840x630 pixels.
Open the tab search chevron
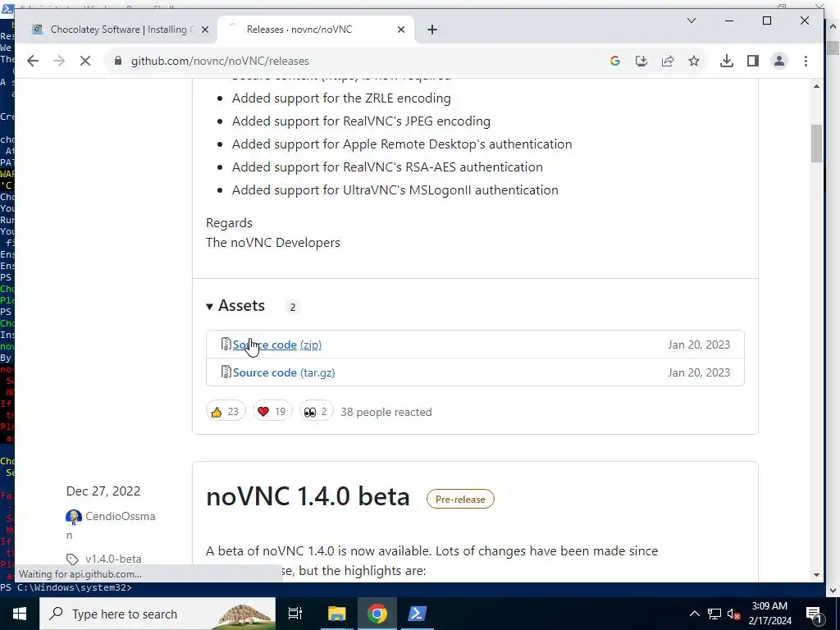tap(692, 21)
